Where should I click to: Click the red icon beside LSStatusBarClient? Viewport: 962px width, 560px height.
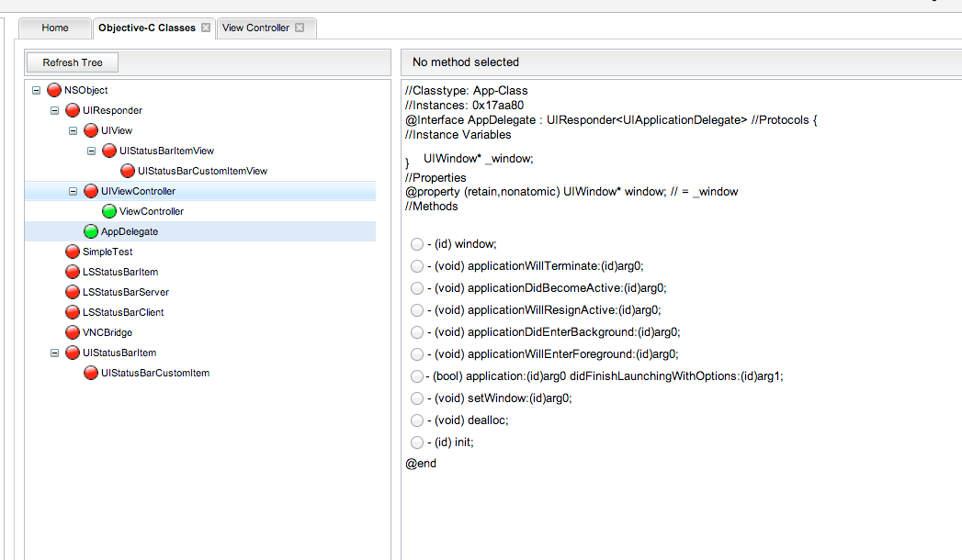tap(73, 312)
